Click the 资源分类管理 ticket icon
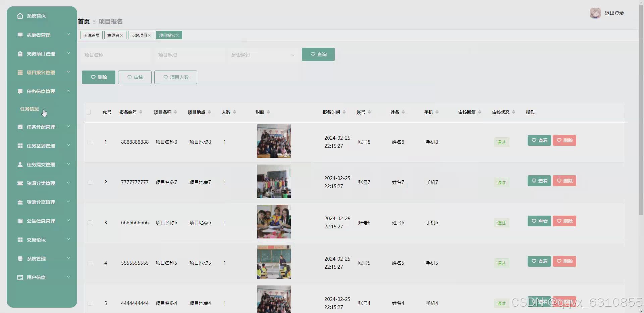Image resolution: width=644 pixels, height=313 pixels. point(20,183)
